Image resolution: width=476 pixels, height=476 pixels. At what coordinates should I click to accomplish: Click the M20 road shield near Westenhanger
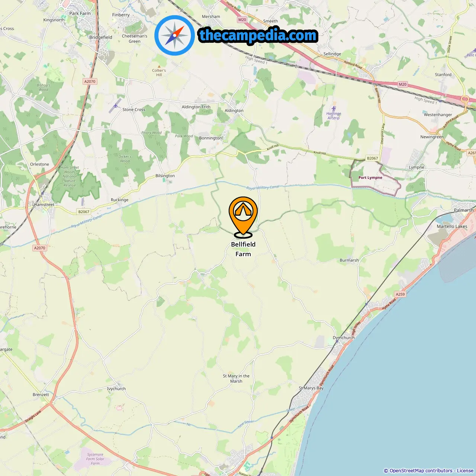tap(402, 84)
